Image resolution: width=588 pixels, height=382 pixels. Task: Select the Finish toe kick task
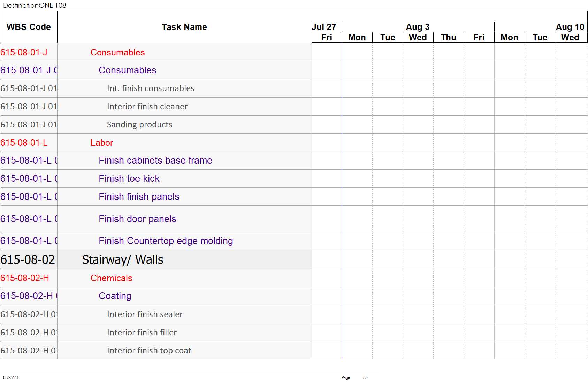129,179
